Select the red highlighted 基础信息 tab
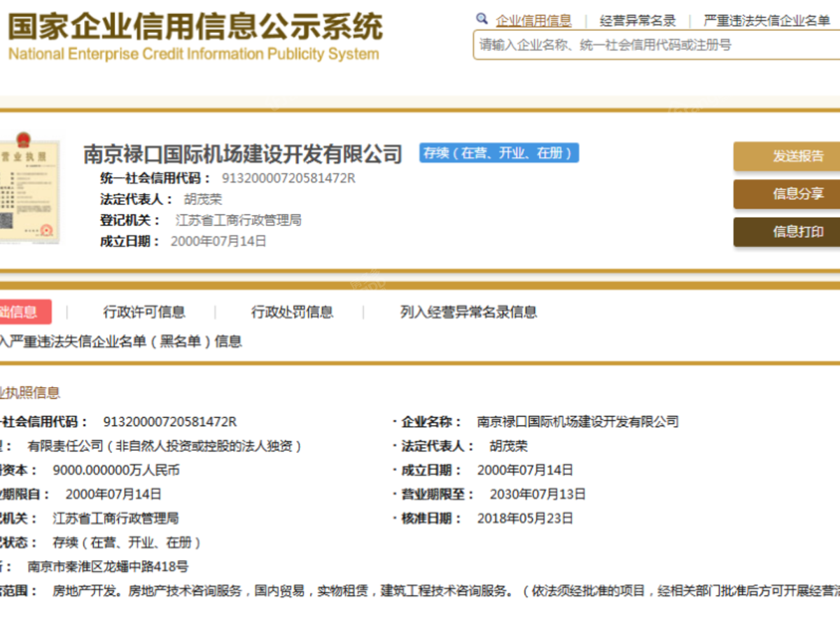Screen dimensions: 840x630 coord(25,312)
